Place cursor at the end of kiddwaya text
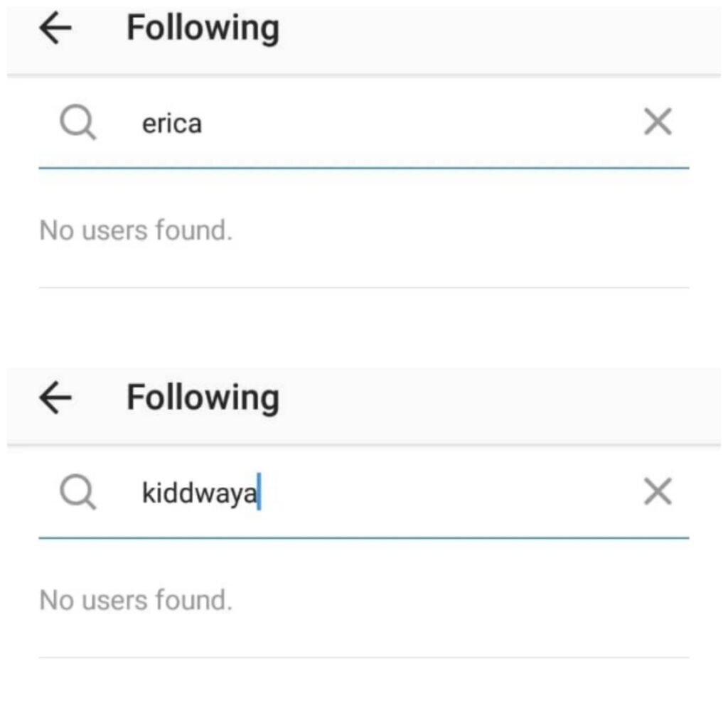This screenshot has height=728, width=728. point(259,493)
